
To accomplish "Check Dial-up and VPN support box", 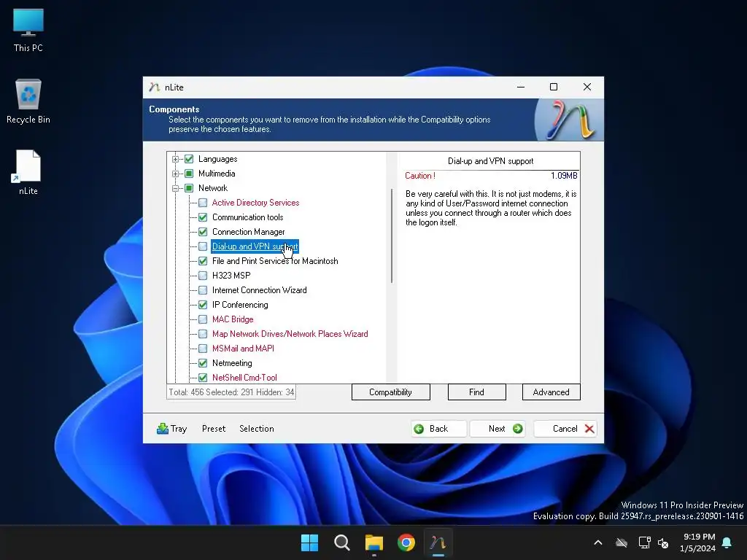I will (203, 246).
